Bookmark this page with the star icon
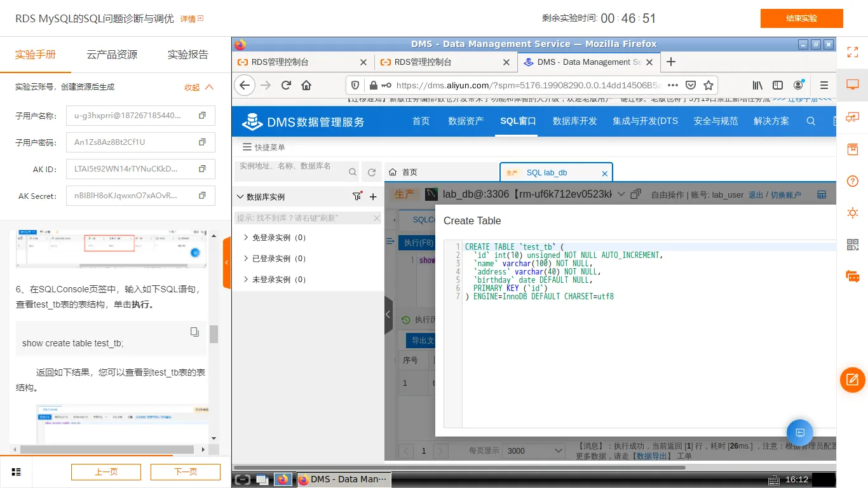The image size is (868, 488). [709, 85]
